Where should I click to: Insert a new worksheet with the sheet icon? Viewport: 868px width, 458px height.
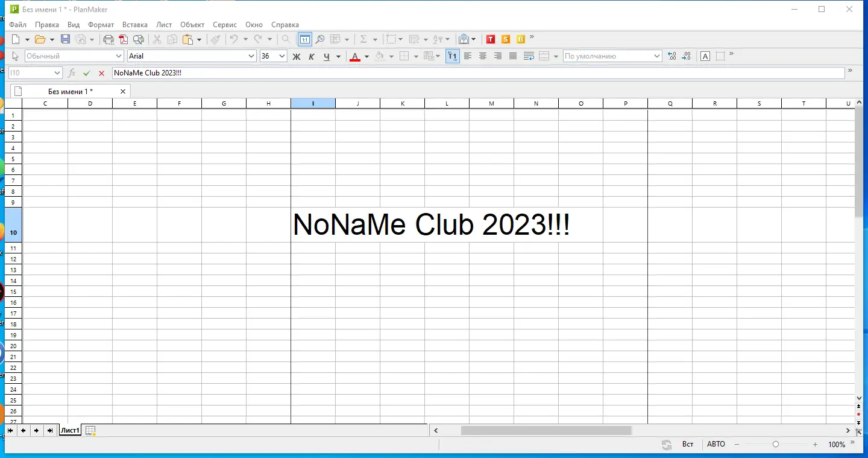90,430
